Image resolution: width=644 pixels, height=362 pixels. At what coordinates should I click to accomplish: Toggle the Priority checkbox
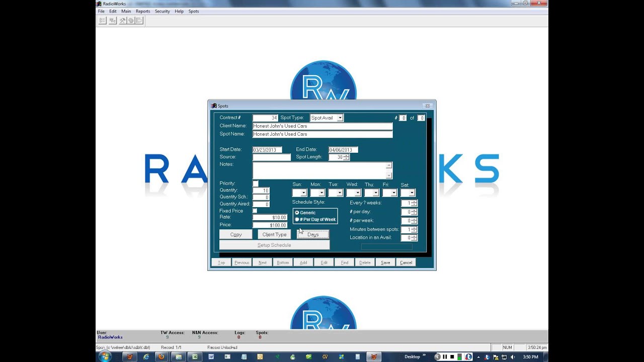[x=256, y=184]
